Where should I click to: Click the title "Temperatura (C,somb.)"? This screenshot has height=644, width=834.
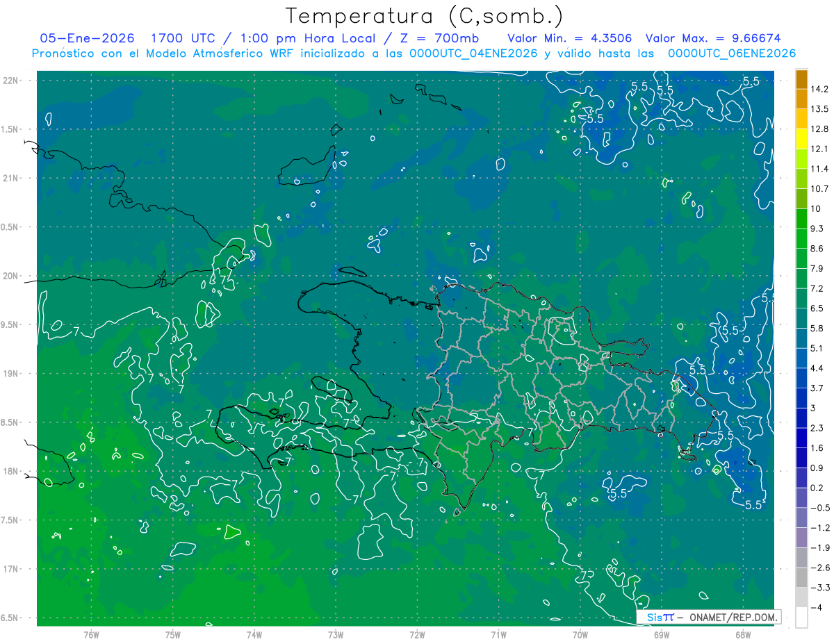pyautogui.click(x=425, y=15)
